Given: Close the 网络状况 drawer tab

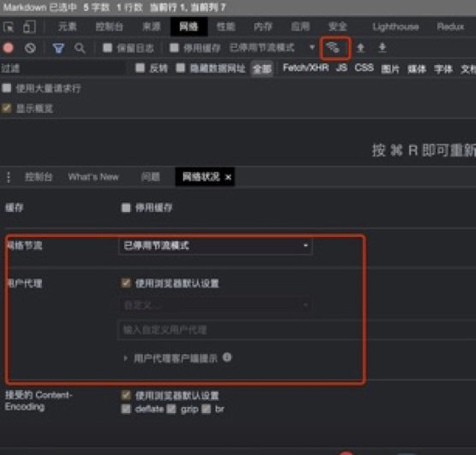Looking at the screenshot, I should tap(228, 177).
